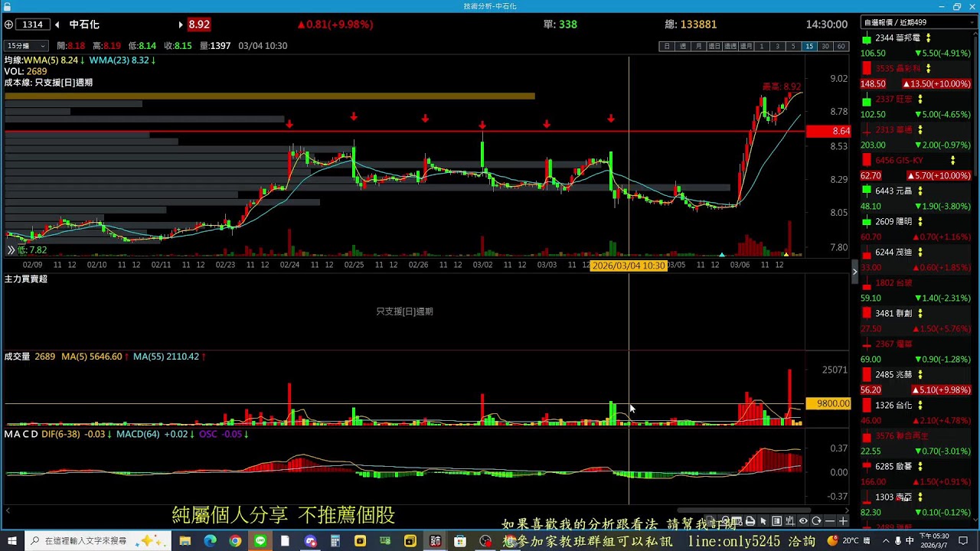The width and height of the screenshot is (980, 551).
Task: Open LINE app from taskbar
Action: point(260,541)
